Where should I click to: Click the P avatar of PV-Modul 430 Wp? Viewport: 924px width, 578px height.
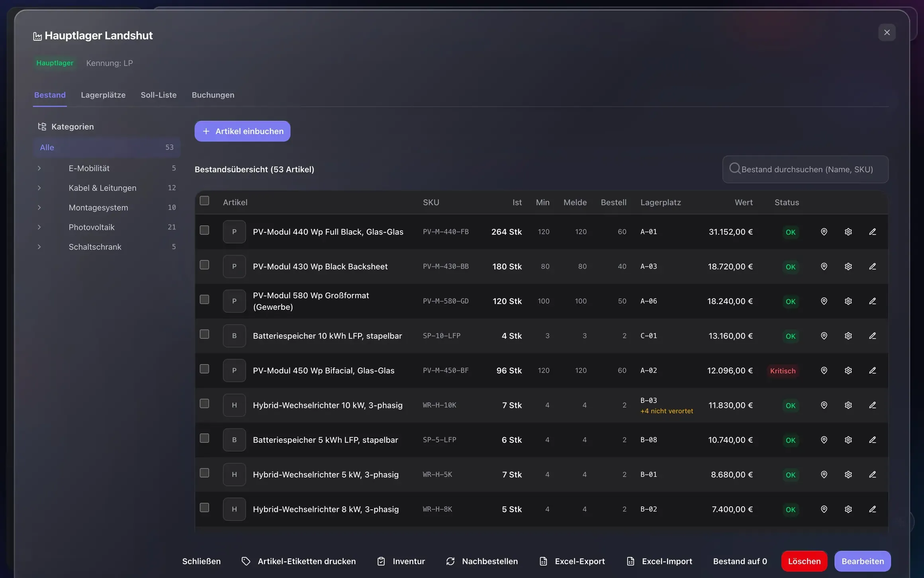(234, 266)
